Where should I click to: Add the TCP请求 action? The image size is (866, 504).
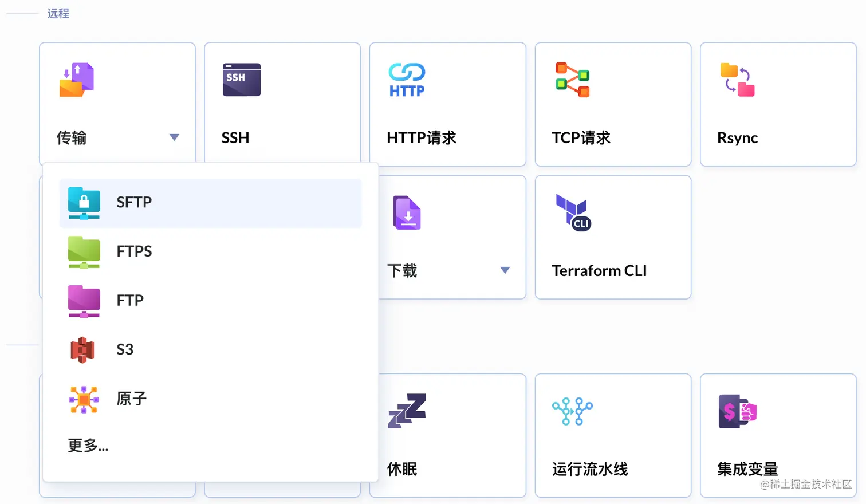click(613, 104)
